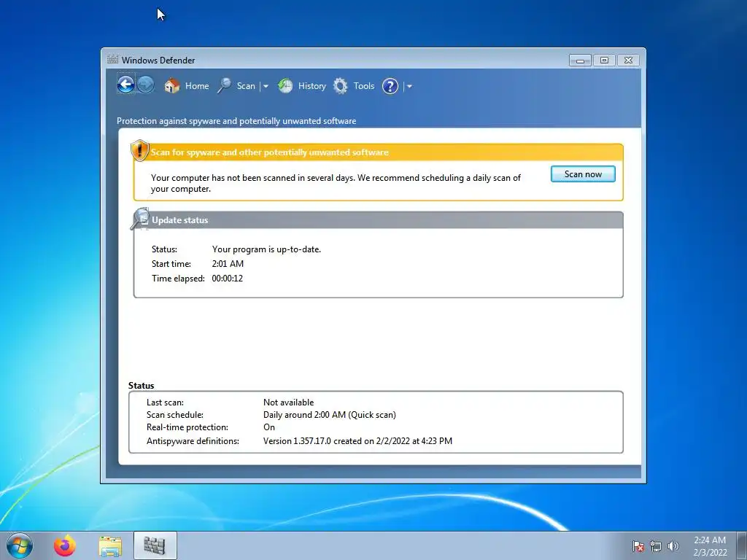Image resolution: width=747 pixels, height=560 pixels.
Task: Click the 'Time elapsed:' label
Action: pos(178,278)
